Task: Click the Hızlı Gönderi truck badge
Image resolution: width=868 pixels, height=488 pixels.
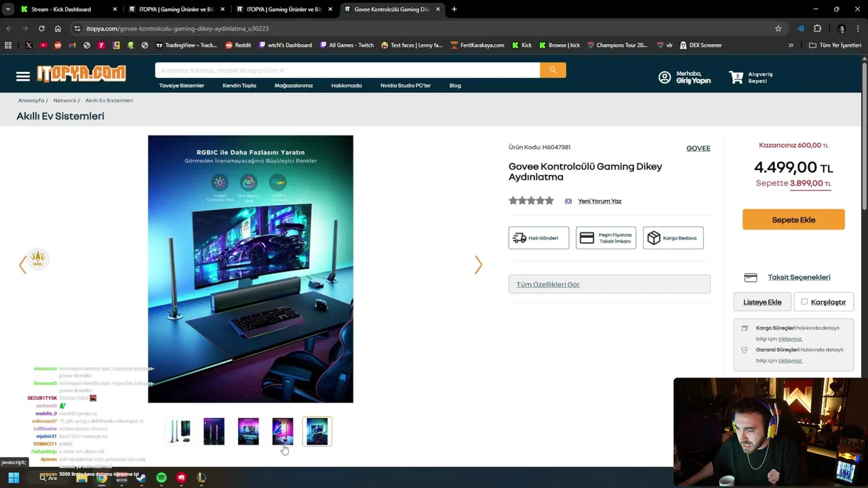Action: point(538,238)
